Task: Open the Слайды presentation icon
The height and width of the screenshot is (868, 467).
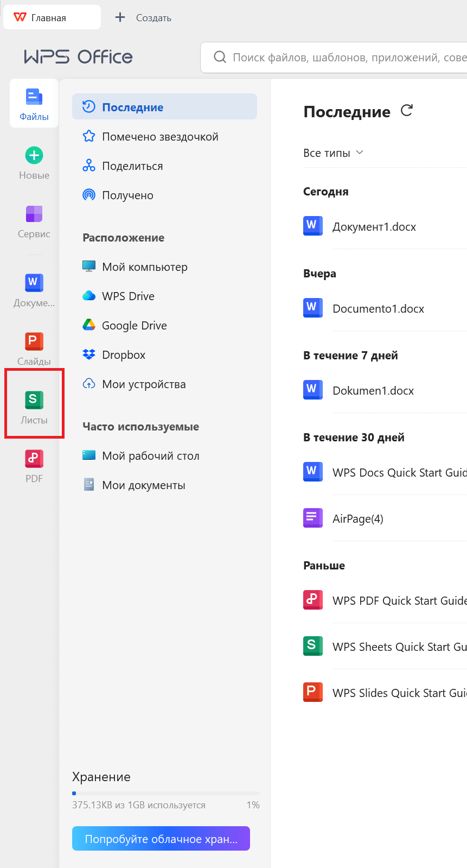Action: click(34, 341)
